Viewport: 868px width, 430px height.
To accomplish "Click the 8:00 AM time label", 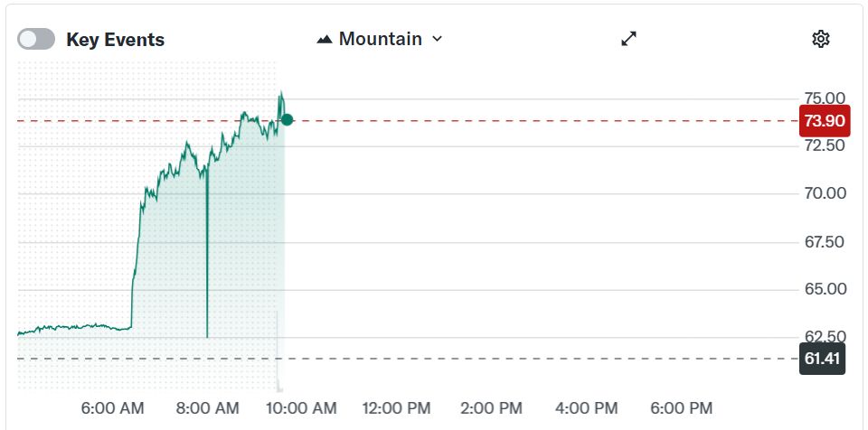I will point(209,408).
